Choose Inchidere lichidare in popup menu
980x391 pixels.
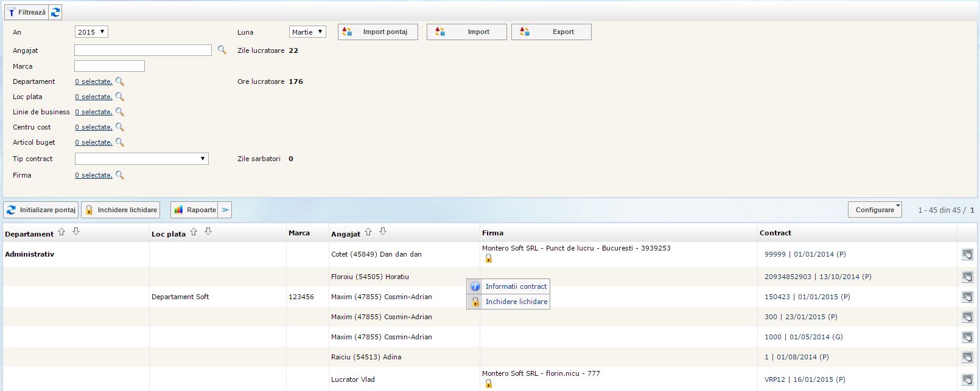pos(516,302)
